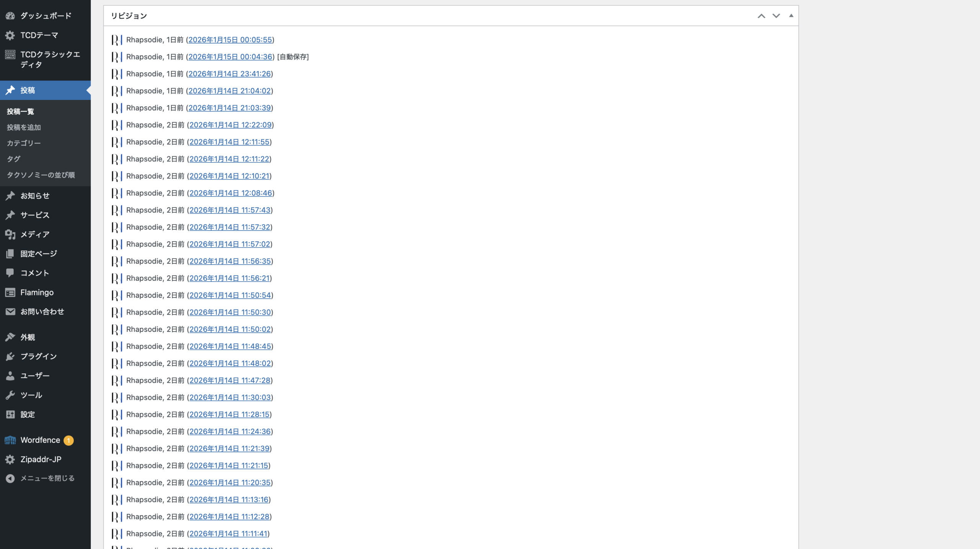Open the revision dated 2026年1月15日 00:05:55
Screen dimensions: 980x549
click(230, 40)
